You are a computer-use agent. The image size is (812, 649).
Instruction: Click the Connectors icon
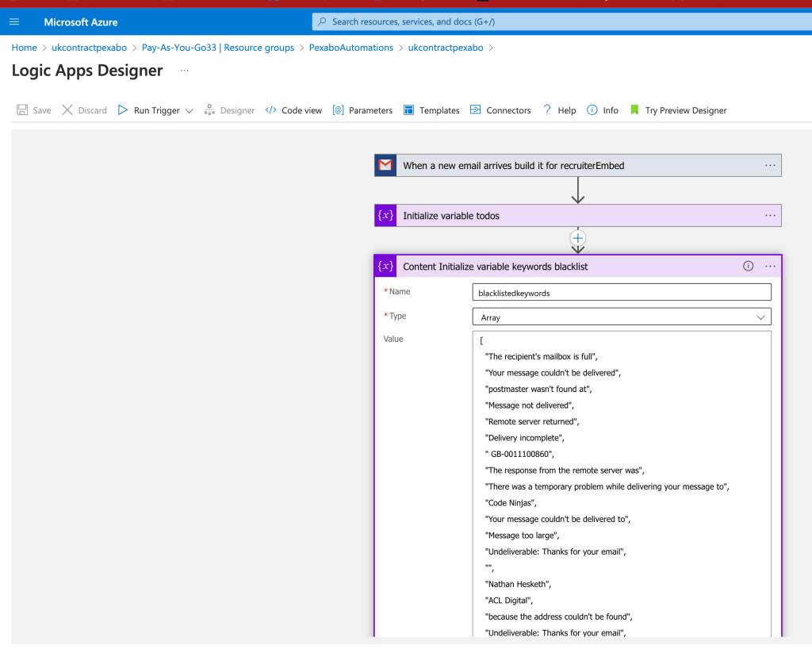(476, 109)
